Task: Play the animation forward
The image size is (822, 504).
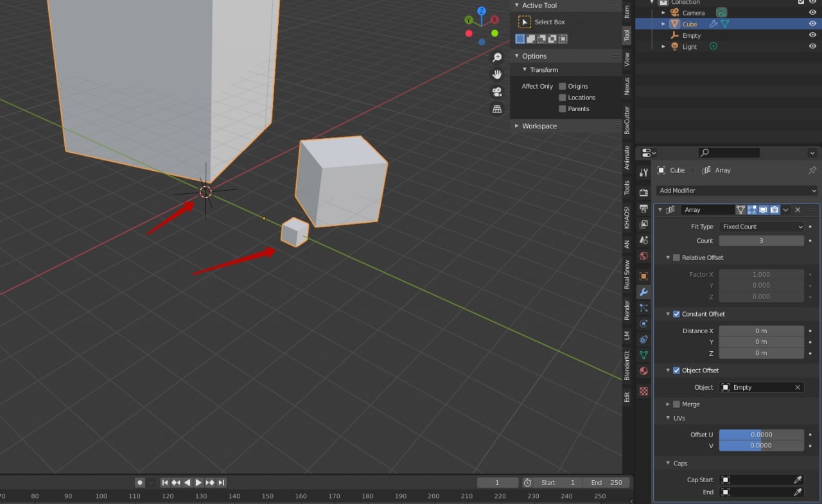Action: click(198, 483)
